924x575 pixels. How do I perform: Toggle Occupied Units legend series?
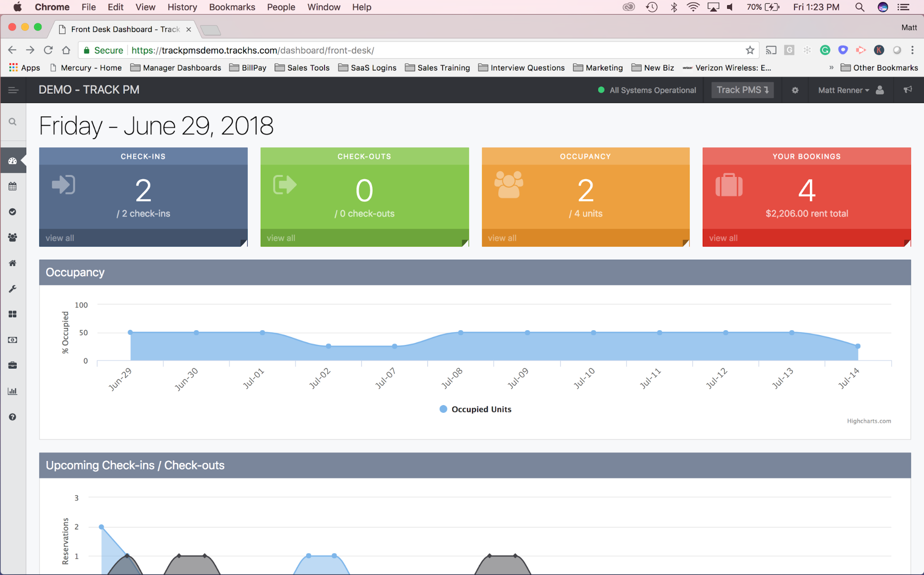(476, 409)
